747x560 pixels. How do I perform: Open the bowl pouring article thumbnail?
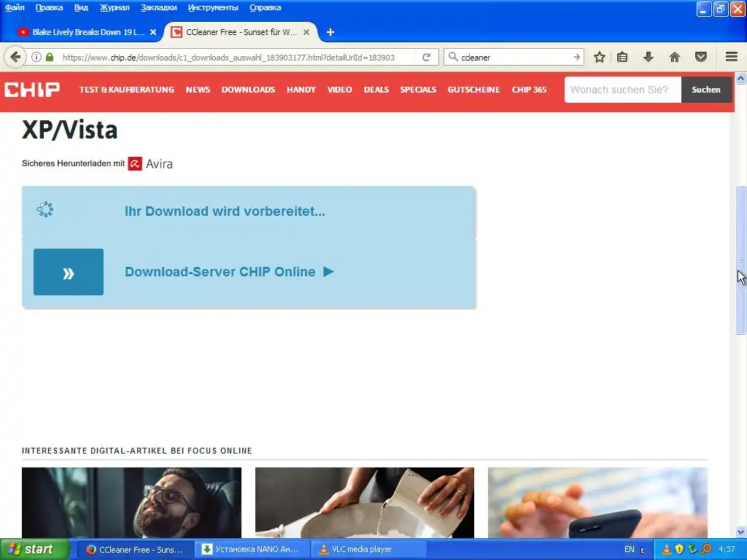pyautogui.click(x=365, y=503)
